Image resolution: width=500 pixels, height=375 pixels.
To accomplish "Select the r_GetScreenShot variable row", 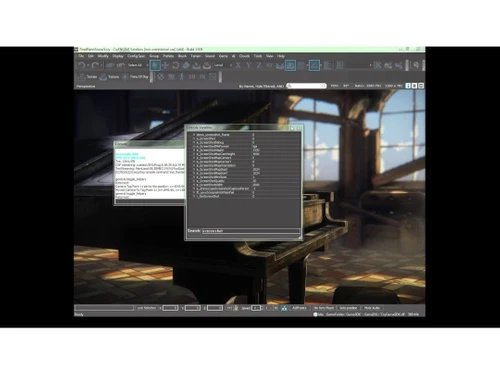I will click(x=244, y=196).
